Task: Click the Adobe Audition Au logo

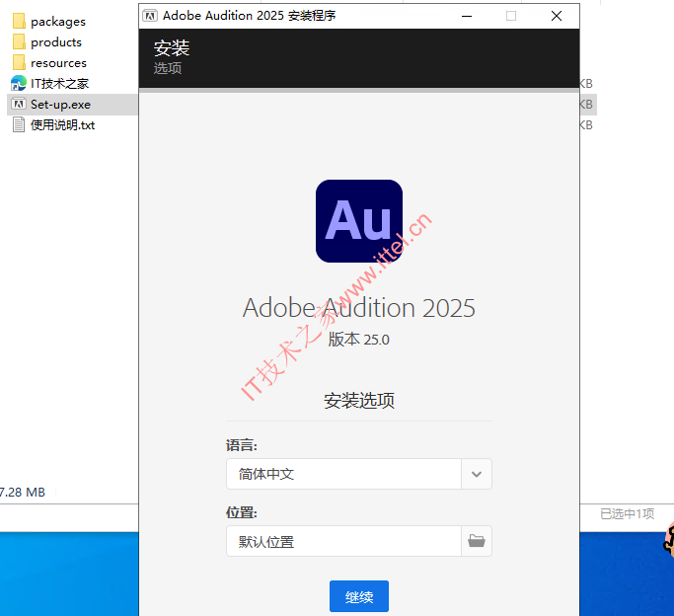Action: click(359, 221)
